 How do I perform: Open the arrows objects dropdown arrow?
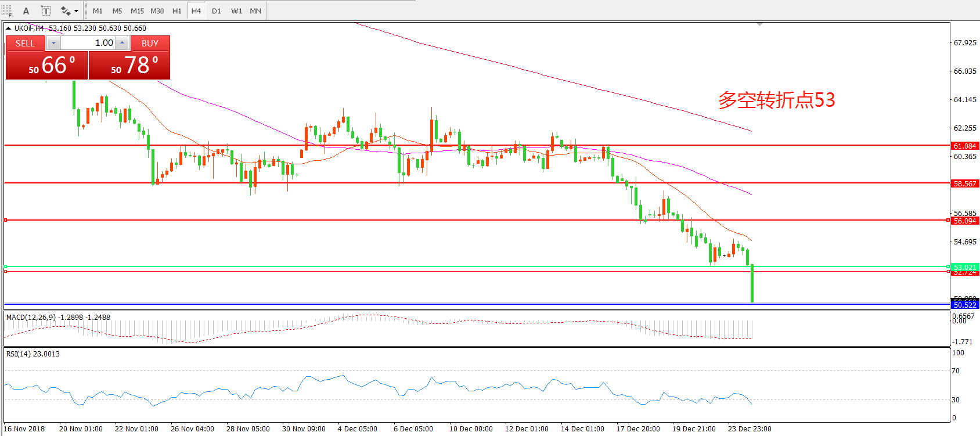76,11
